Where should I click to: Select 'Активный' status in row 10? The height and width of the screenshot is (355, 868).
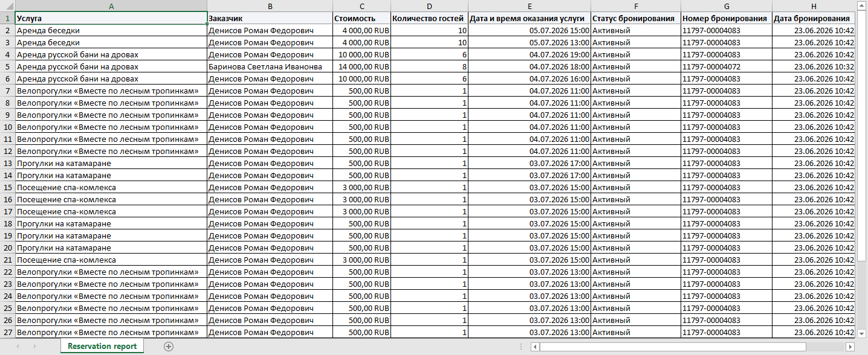636,127
